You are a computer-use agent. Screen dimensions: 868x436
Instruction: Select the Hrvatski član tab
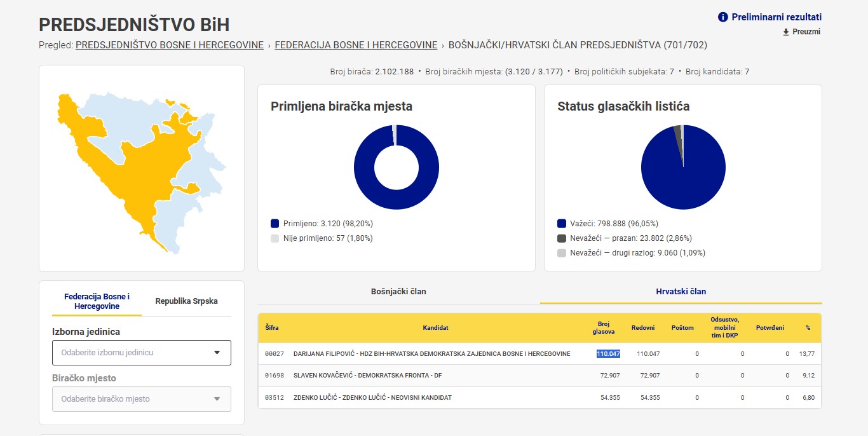click(681, 292)
